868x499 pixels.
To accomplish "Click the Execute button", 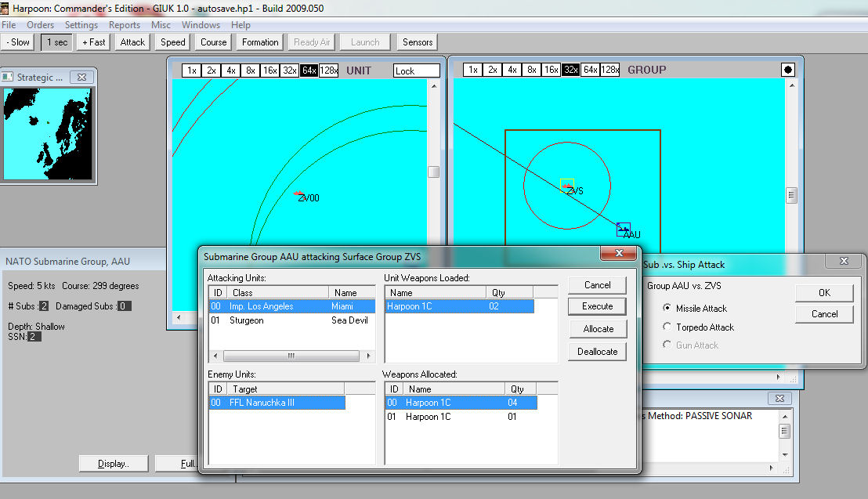I will tap(597, 306).
